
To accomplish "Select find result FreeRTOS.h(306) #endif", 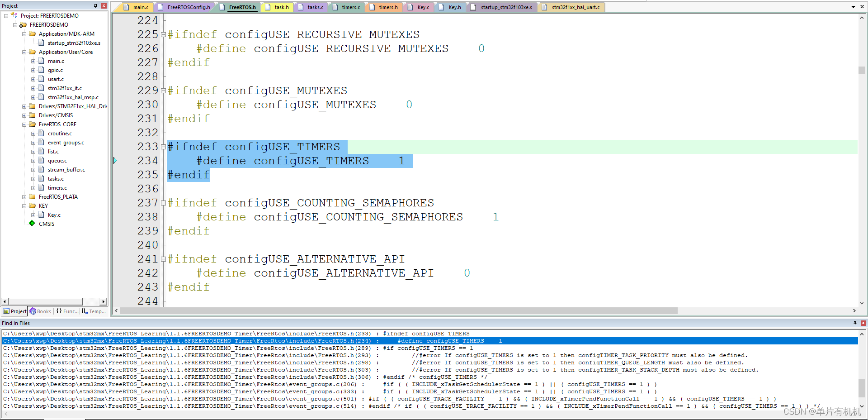I will coord(429,377).
